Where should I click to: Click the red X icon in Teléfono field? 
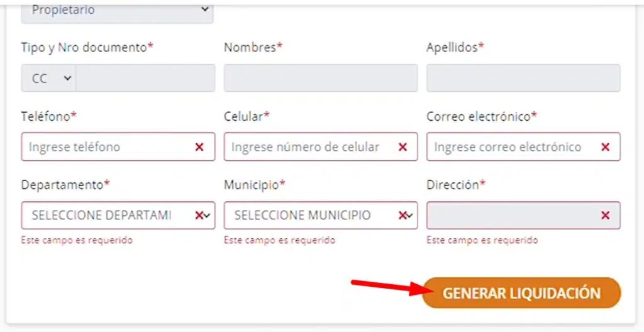click(199, 147)
